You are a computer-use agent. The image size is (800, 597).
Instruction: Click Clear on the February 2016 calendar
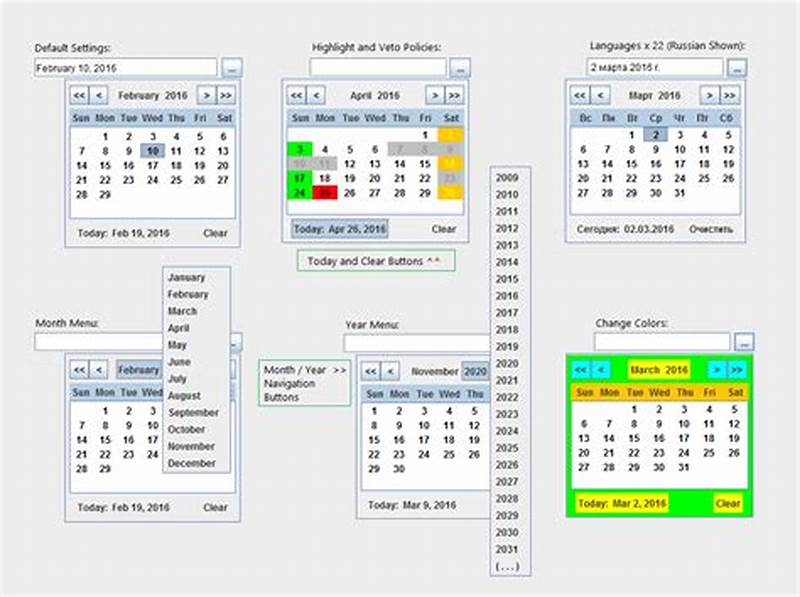[x=216, y=232]
